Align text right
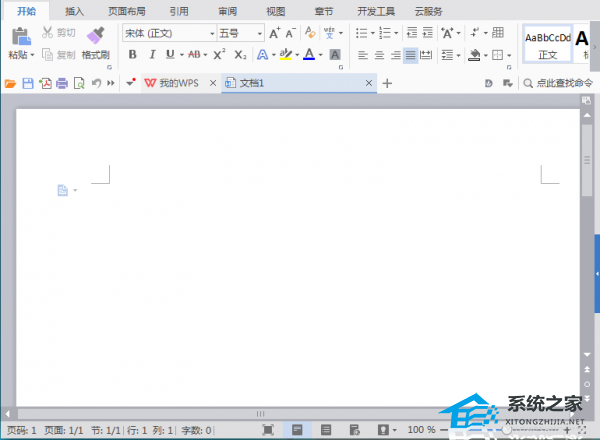 coord(396,55)
